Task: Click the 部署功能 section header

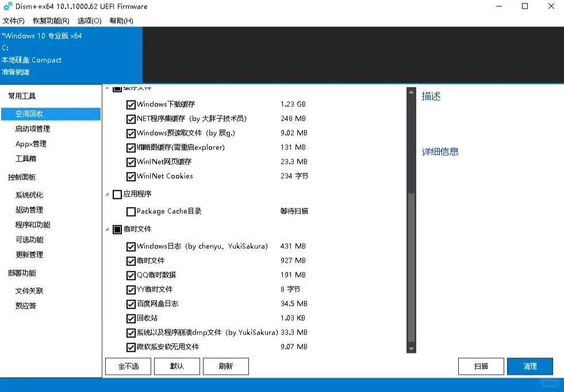Action: coord(22,273)
